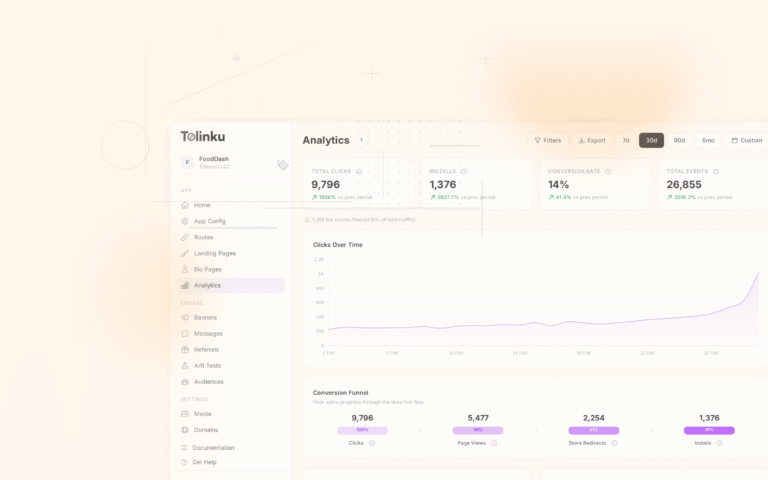Click the Export button
Viewport: 768px width, 480px height.
coord(592,141)
